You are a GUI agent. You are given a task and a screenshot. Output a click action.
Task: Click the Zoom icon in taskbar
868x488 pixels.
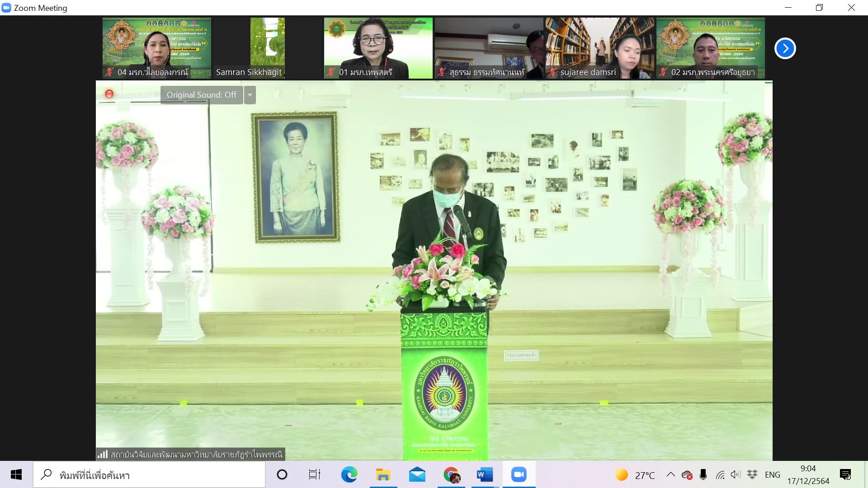tap(519, 474)
